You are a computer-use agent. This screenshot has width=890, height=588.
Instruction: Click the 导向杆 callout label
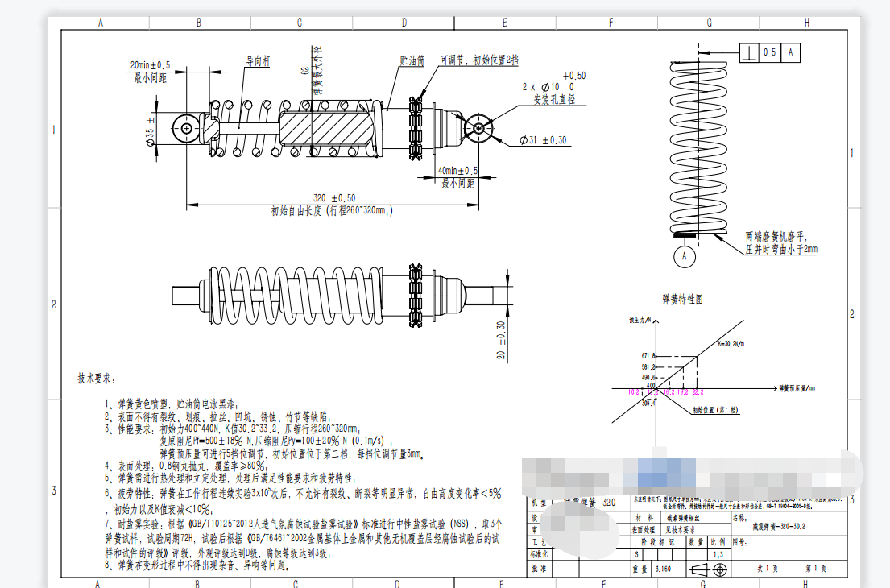(259, 60)
